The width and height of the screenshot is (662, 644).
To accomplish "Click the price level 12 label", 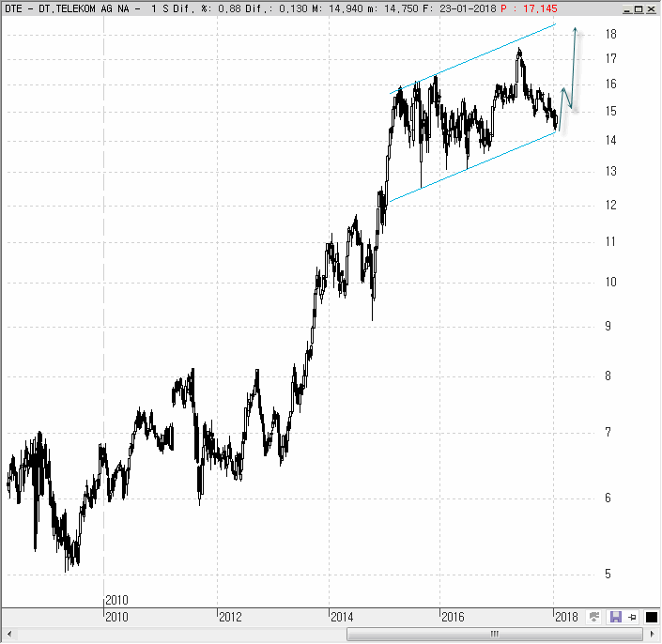I will click(x=611, y=205).
